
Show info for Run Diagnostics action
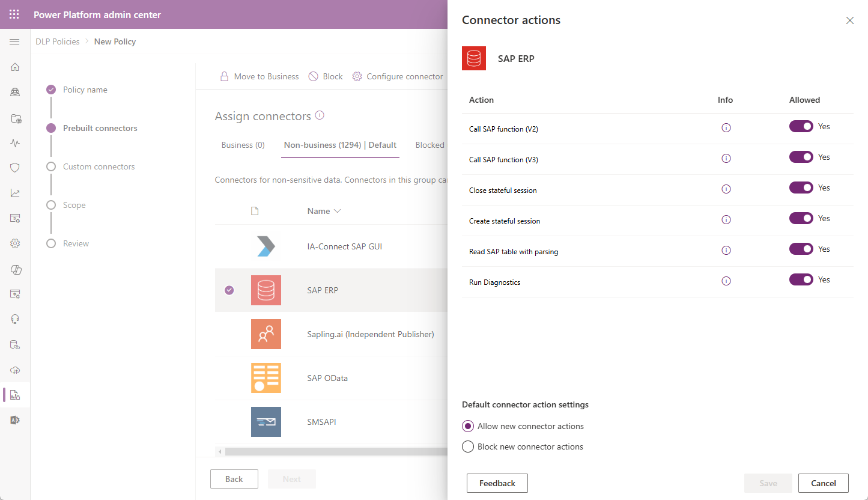726,281
